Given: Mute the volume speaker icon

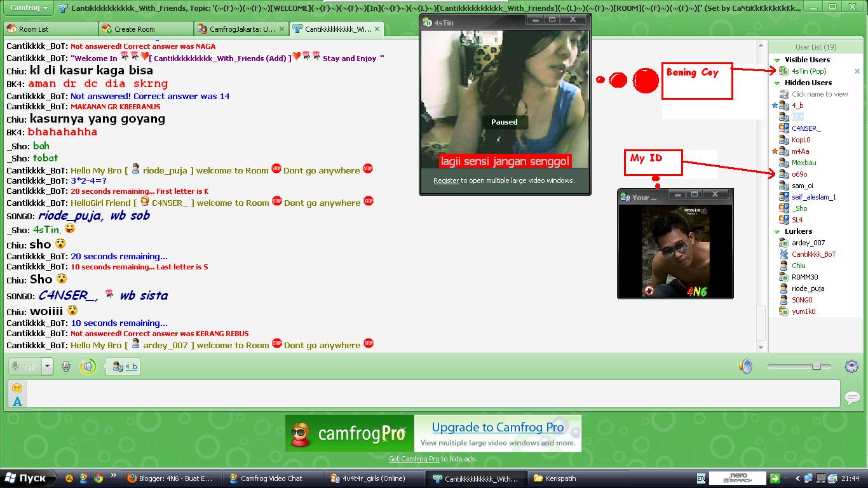Looking at the screenshot, I should (746, 367).
